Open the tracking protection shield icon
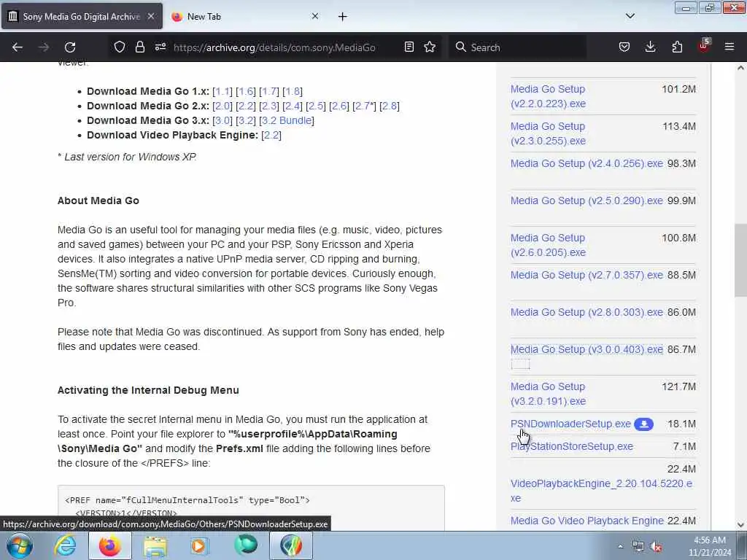 coord(120,47)
